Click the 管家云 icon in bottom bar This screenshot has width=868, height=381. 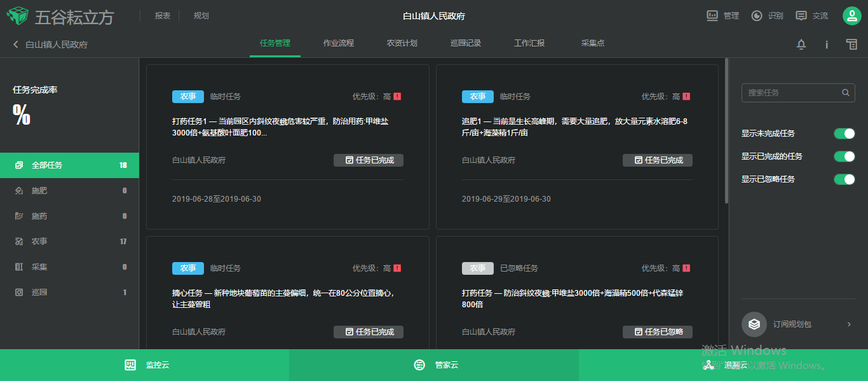click(419, 365)
